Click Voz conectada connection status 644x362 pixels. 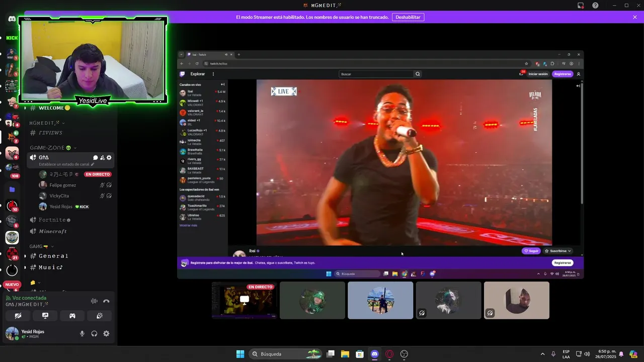pyautogui.click(x=29, y=298)
